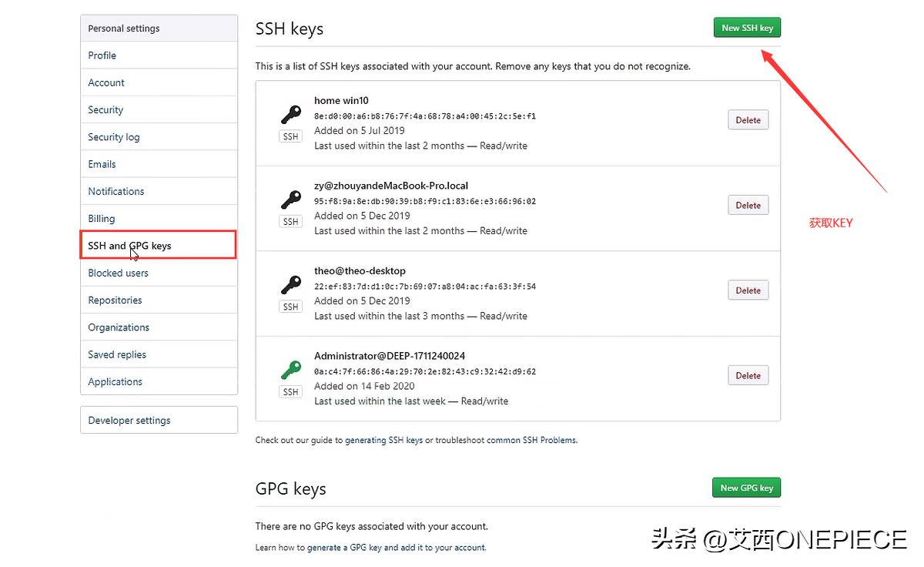
Task: Open Developer settings
Action: 129,421
